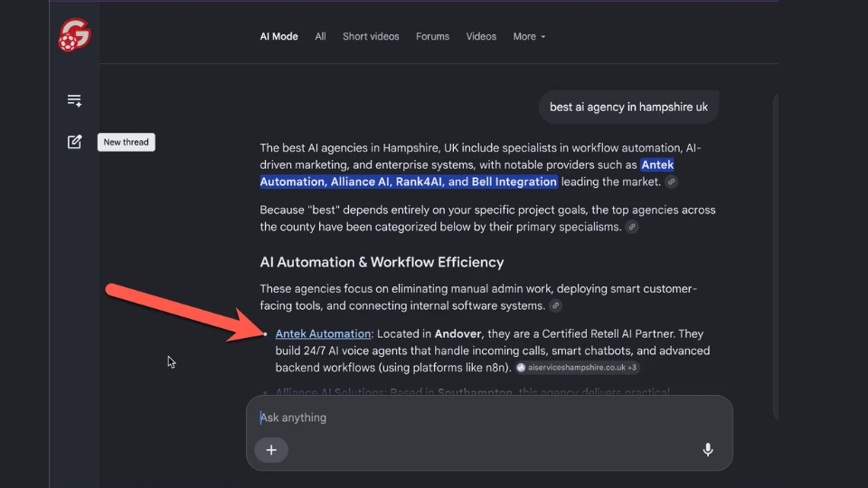868x488 pixels.
Task: Select the AI Mode tab
Action: coord(279,36)
